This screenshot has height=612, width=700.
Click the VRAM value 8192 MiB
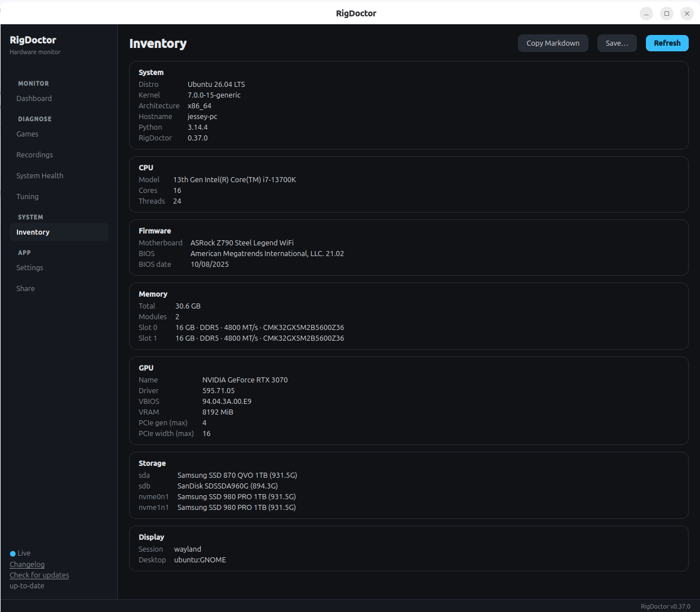click(x=218, y=412)
